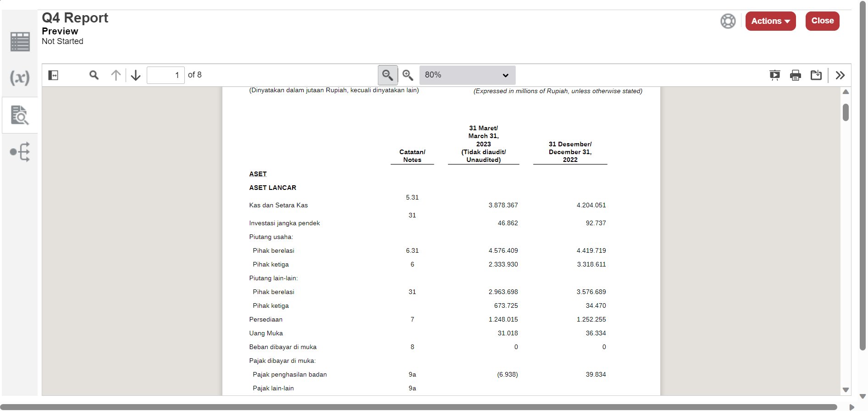The image size is (868, 411).
Task: Switch to presentation mode
Action: pos(774,75)
